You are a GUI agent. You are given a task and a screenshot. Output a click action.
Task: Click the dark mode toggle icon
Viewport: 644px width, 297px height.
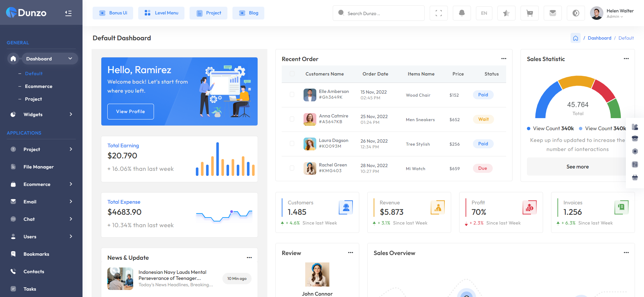pyautogui.click(x=576, y=13)
